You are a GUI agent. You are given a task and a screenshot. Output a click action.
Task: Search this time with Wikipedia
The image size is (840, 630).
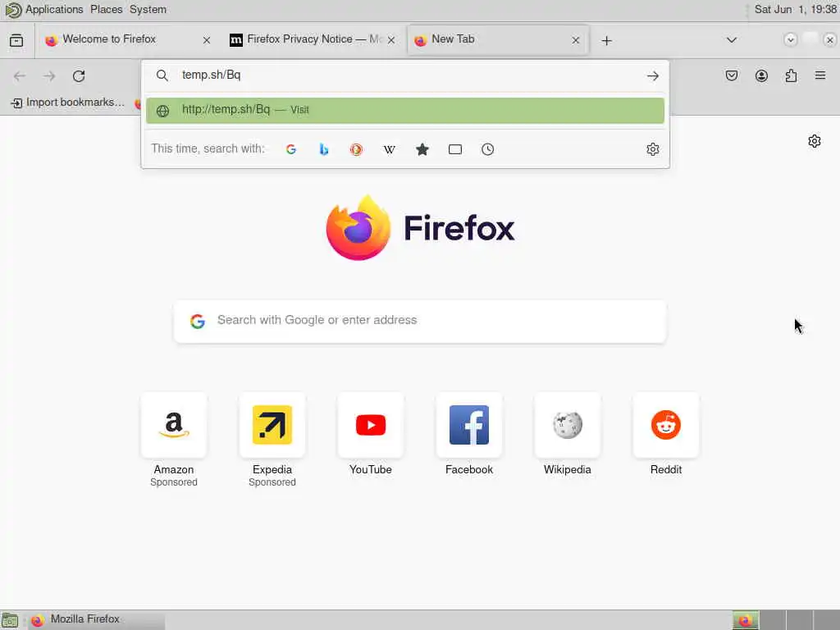[390, 149]
